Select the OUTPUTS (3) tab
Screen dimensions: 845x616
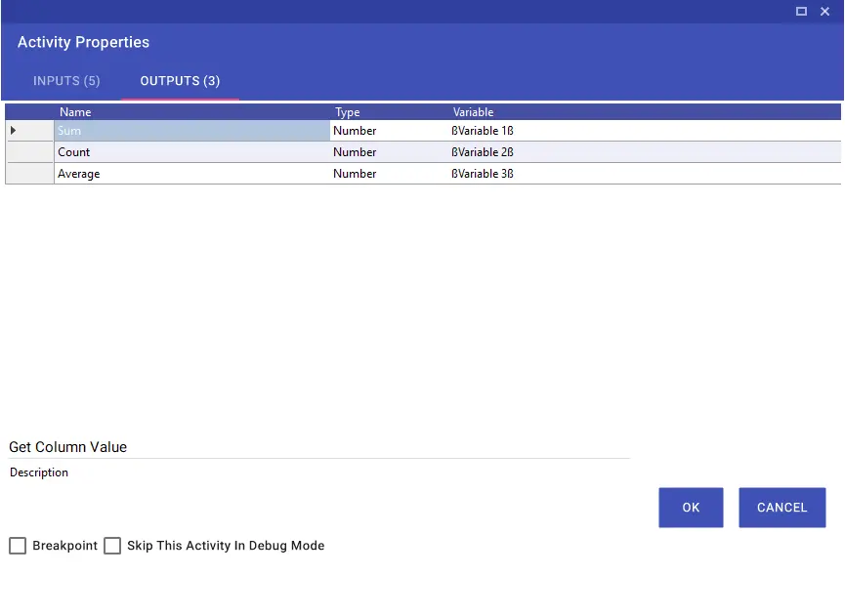[x=180, y=81]
